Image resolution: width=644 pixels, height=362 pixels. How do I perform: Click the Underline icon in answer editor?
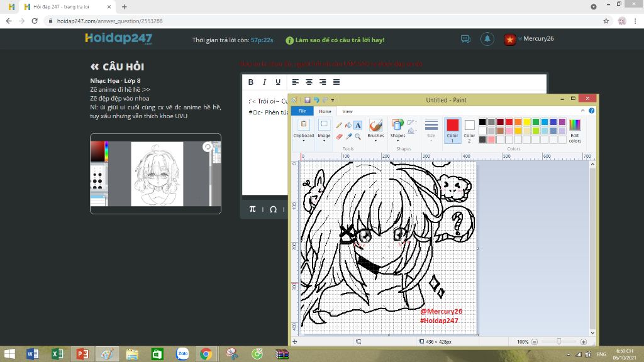pyautogui.click(x=278, y=82)
